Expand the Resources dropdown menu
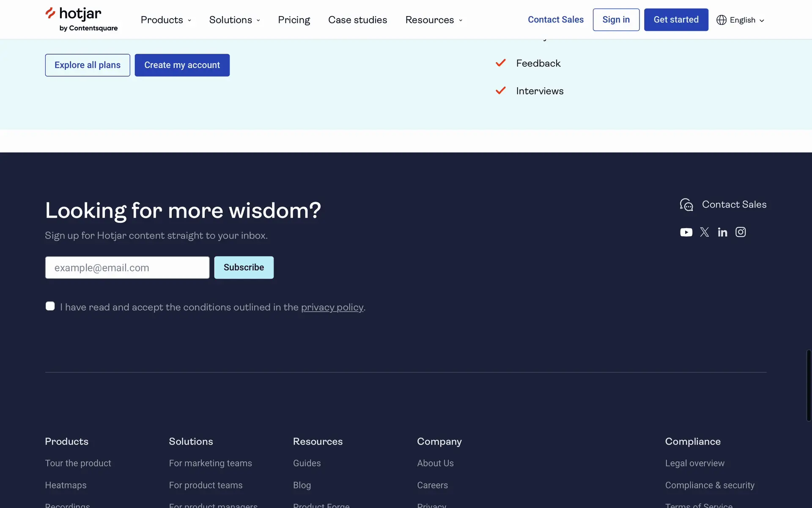 (x=433, y=20)
